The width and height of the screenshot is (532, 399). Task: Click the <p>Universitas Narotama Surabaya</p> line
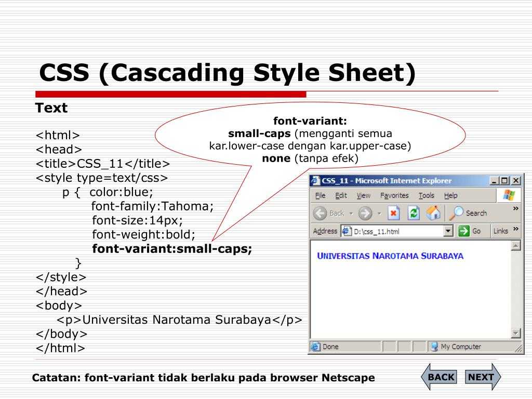[x=179, y=320]
